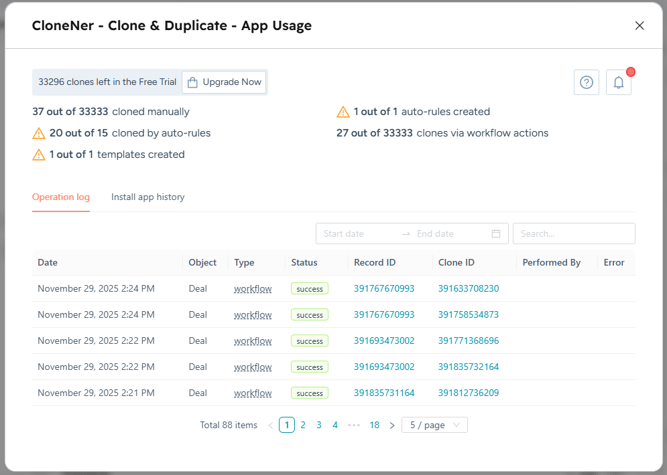Screen dimensions: 667x475
Task: Click the Upgrade Now button
Action: click(x=224, y=82)
